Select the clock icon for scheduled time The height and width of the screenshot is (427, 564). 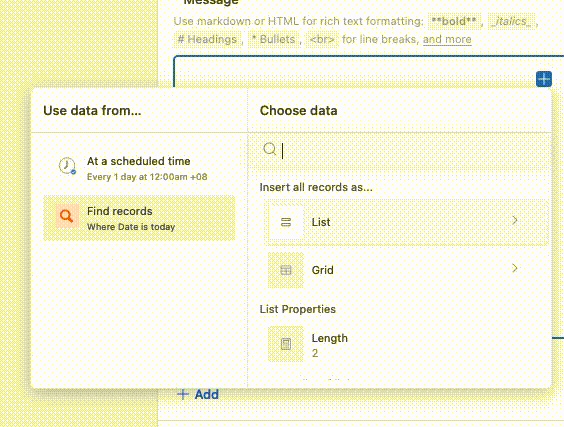click(x=67, y=166)
